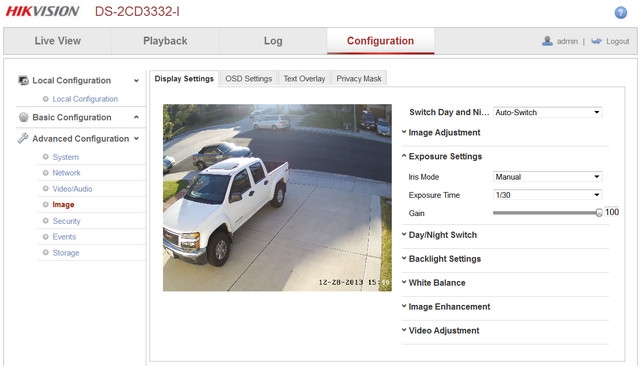Click the bullet icon beside System
This screenshot has width=640, height=366.
click(x=46, y=157)
